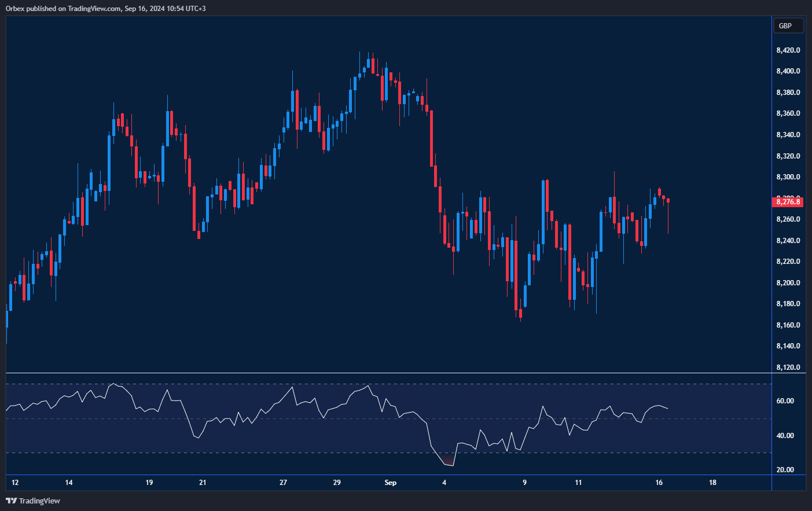Click the 8,300.0 price scale label
Image resolution: width=812 pixels, height=511 pixels.
coord(788,177)
